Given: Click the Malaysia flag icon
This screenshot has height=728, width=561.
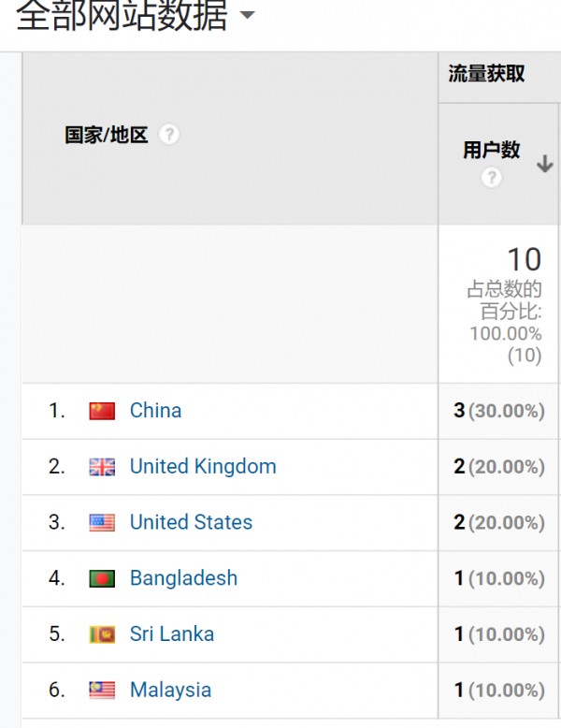Looking at the screenshot, I should tap(102, 691).
